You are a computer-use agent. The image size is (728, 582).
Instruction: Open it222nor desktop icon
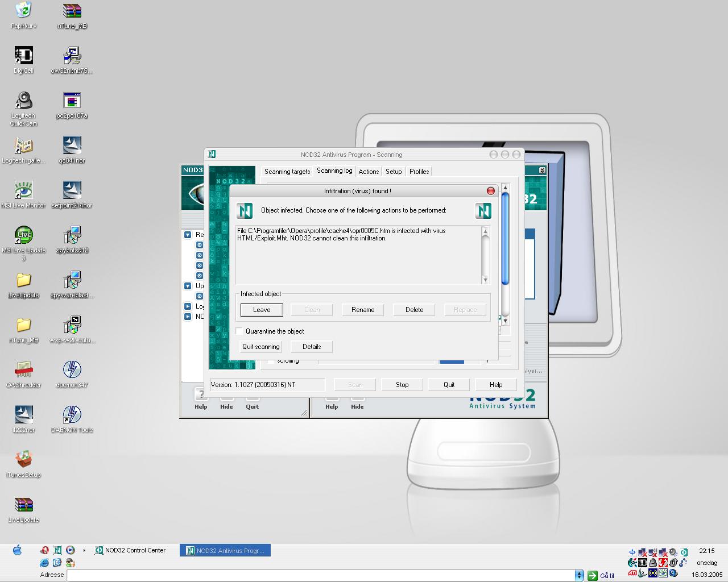click(x=23, y=419)
